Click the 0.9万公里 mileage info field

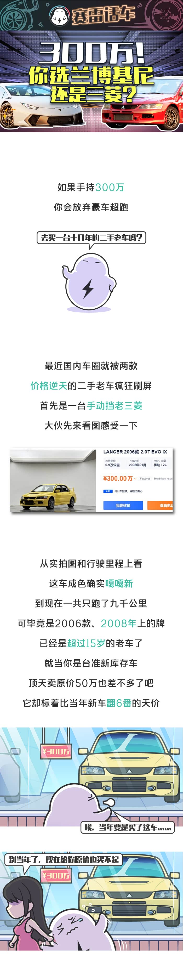(112, 463)
